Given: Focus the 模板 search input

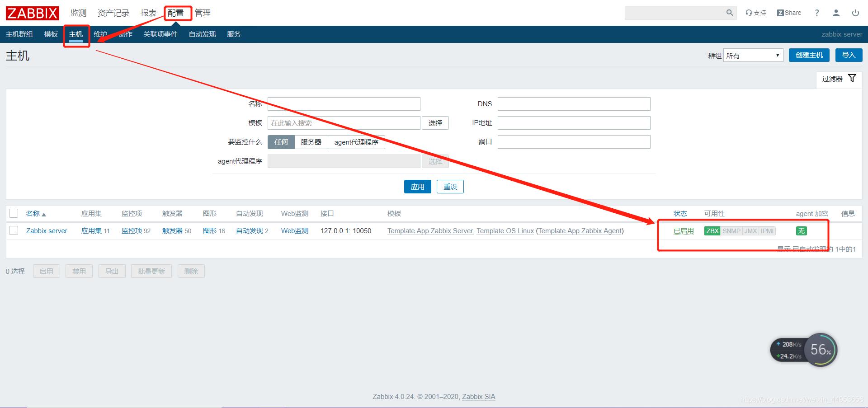Looking at the screenshot, I should click(x=344, y=123).
